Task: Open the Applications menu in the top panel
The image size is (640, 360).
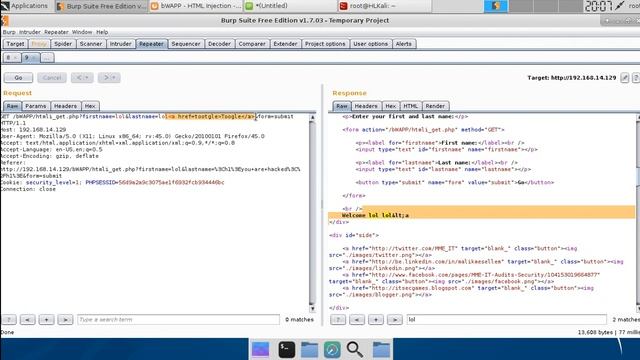Action: [24, 6]
